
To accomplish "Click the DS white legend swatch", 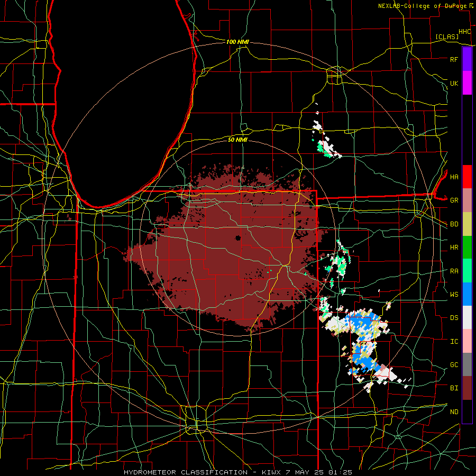I will click(x=467, y=317).
